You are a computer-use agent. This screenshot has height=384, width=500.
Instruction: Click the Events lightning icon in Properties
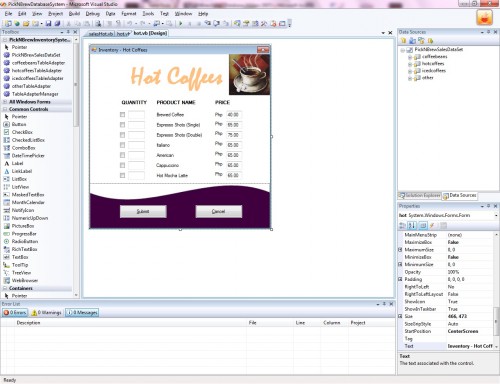pos(432,226)
